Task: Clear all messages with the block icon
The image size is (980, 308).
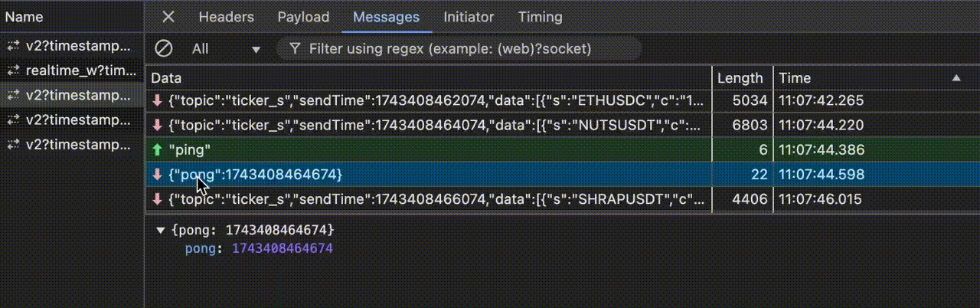Action: tap(163, 49)
